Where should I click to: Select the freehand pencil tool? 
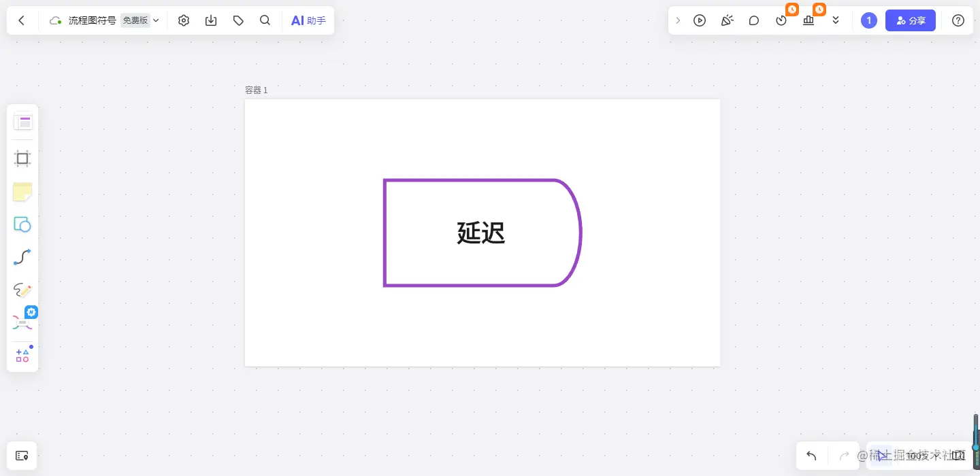(x=22, y=290)
